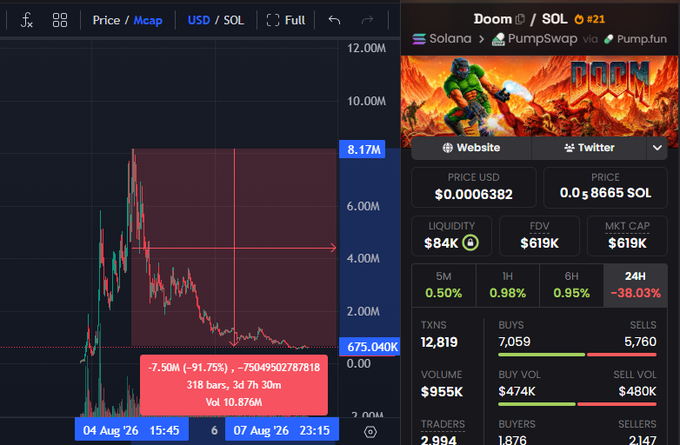Click the SELL VOL $480K value
The height and width of the screenshot is (445, 680).
pos(638,391)
